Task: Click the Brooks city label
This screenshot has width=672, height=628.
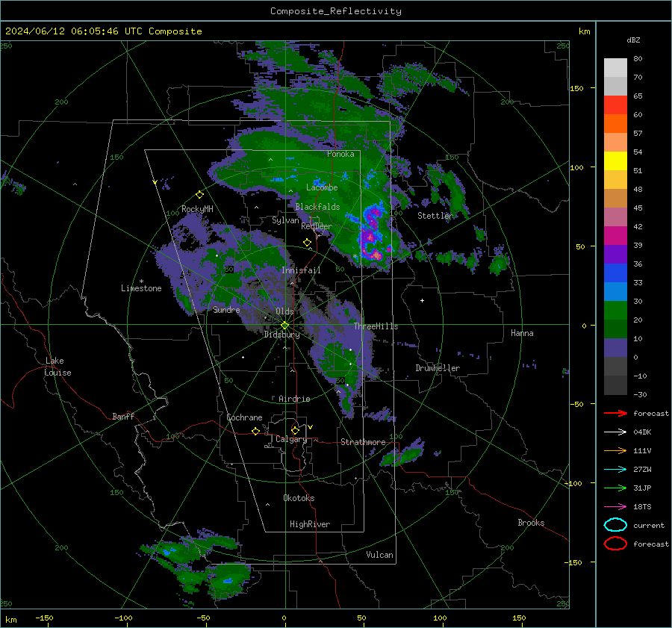Action: pyautogui.click(x=531, y=523)
